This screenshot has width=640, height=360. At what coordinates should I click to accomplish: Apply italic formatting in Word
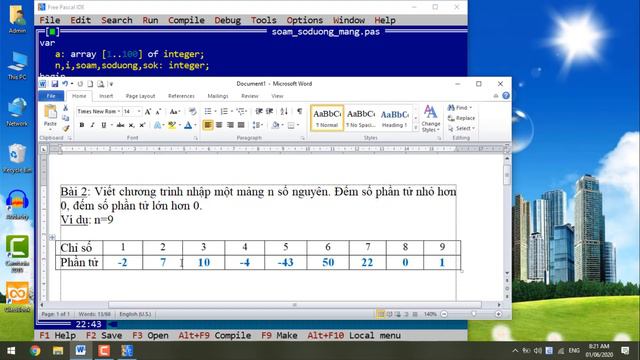[x=93, y=125]
